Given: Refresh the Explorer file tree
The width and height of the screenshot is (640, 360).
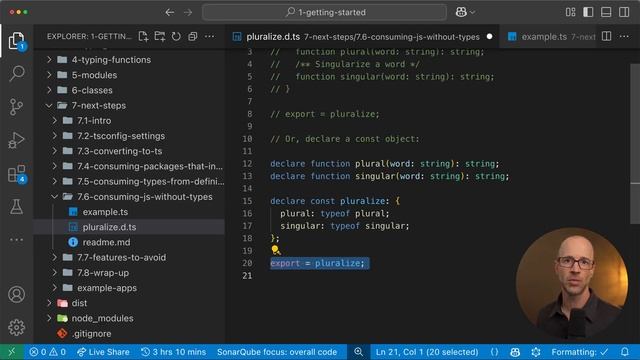Looking at the screenshot, I should pyautogui.click(x=176, y=36).
